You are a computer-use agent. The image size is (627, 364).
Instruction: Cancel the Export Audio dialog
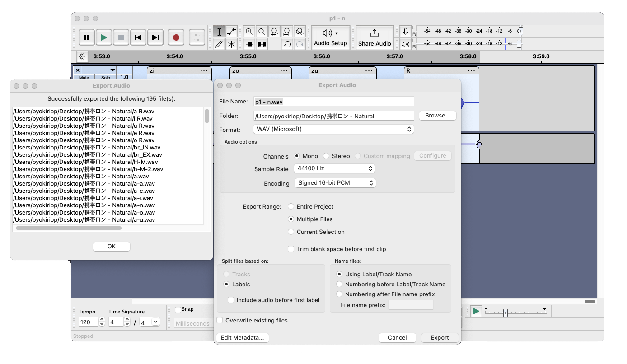click(397, 337)
